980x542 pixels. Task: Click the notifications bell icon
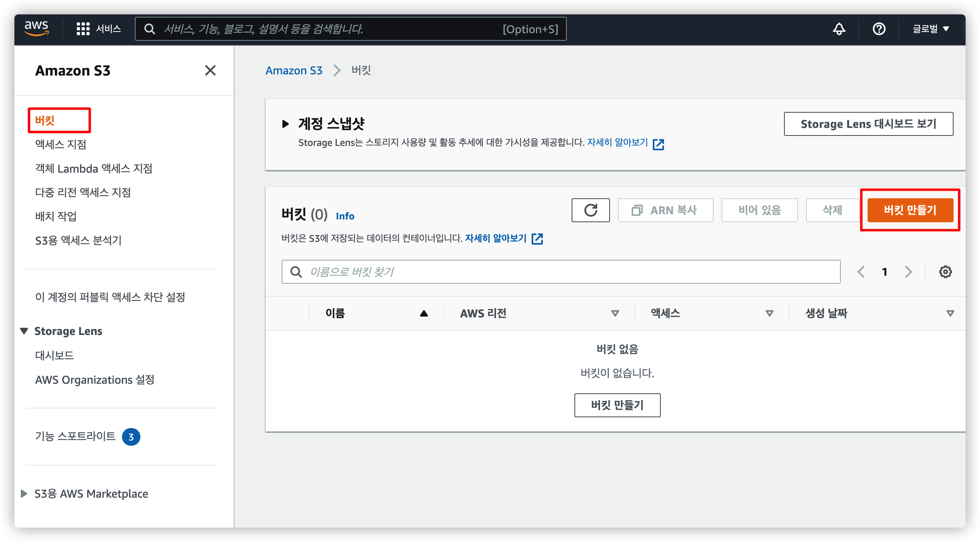(x=839, y=29)
